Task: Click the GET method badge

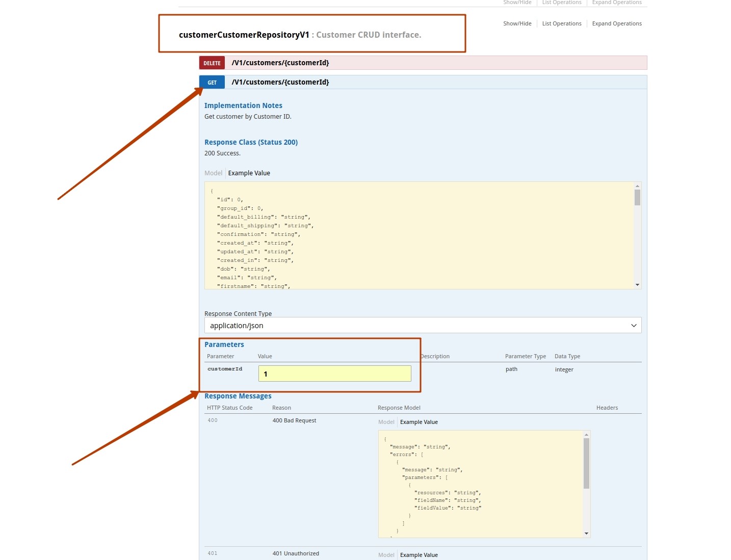Action: pos(212,83)
